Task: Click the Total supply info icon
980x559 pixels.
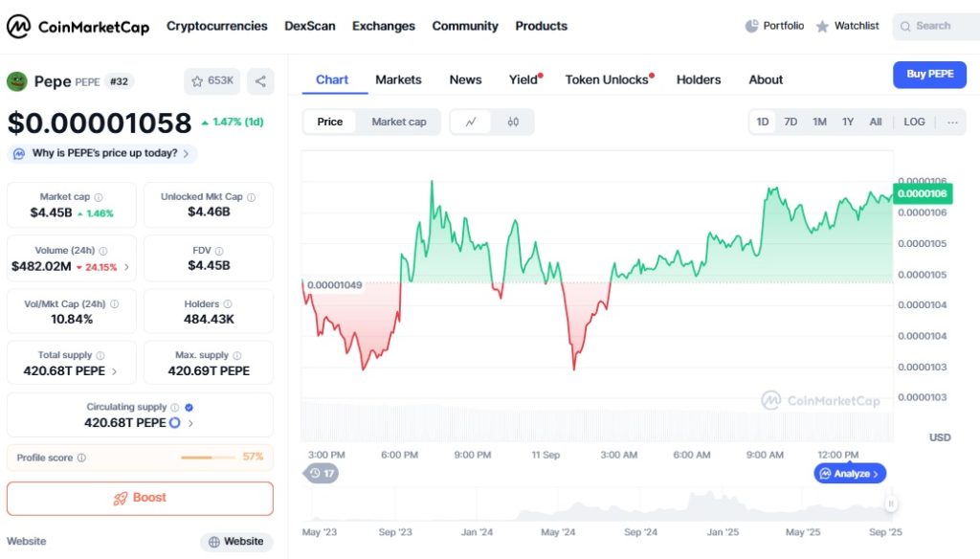Action: pyautogui.click(x=100, y=355)
